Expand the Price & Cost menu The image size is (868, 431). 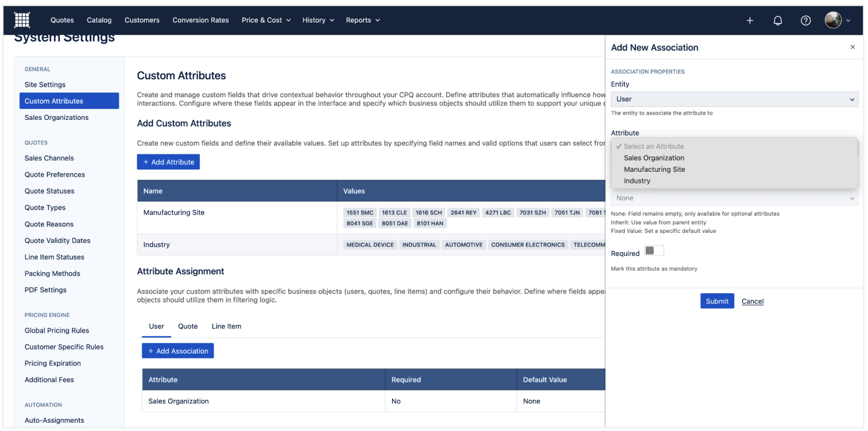(x=266, y=20)
